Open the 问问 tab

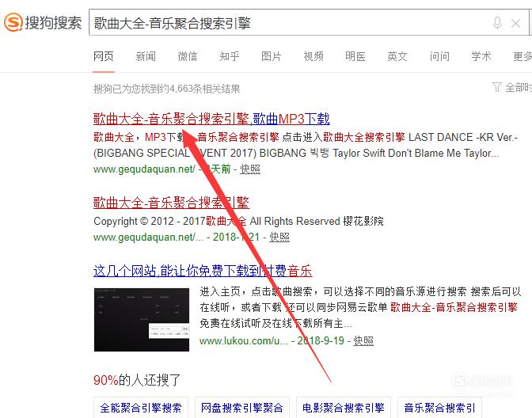(x=439, y=56)
